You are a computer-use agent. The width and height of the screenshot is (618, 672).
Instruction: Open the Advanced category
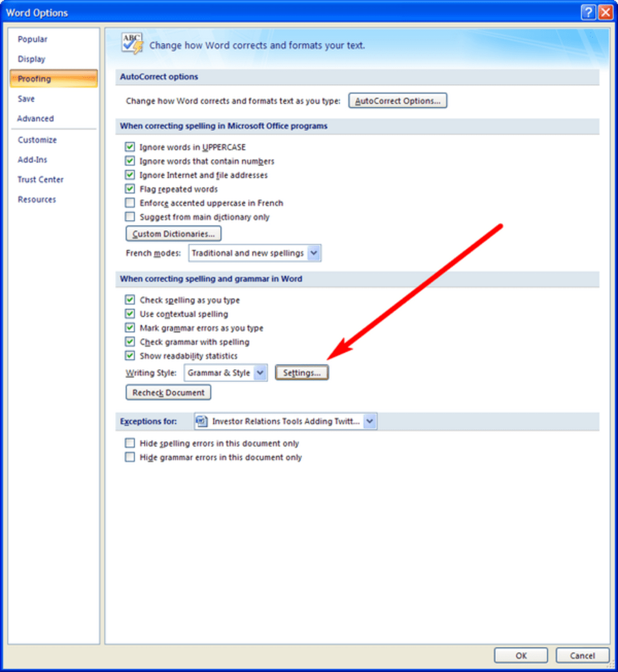coord(35,118)
